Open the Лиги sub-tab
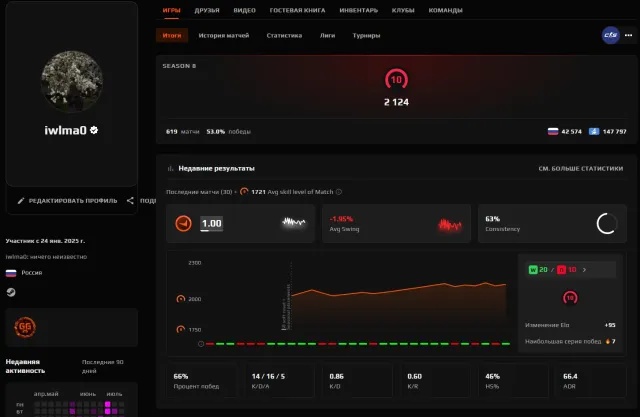 pyautogui.click(x=327, y=35)
